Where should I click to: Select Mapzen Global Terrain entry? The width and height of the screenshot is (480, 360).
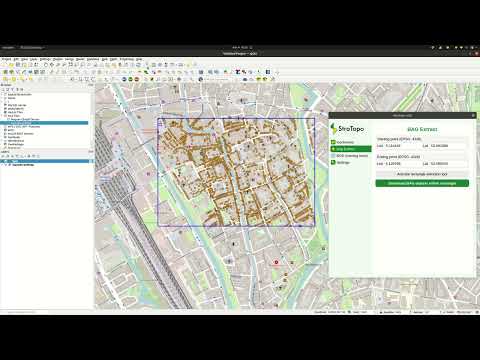click(25, 119)
